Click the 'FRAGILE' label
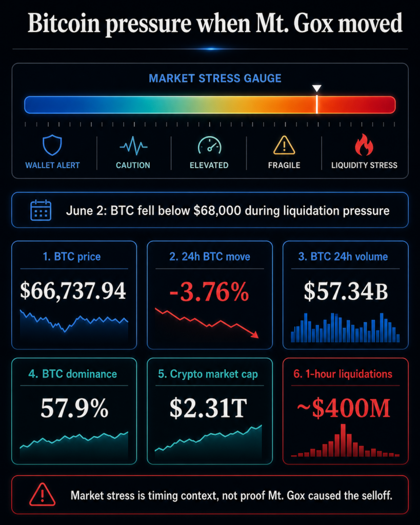 [x=284, y=165]
